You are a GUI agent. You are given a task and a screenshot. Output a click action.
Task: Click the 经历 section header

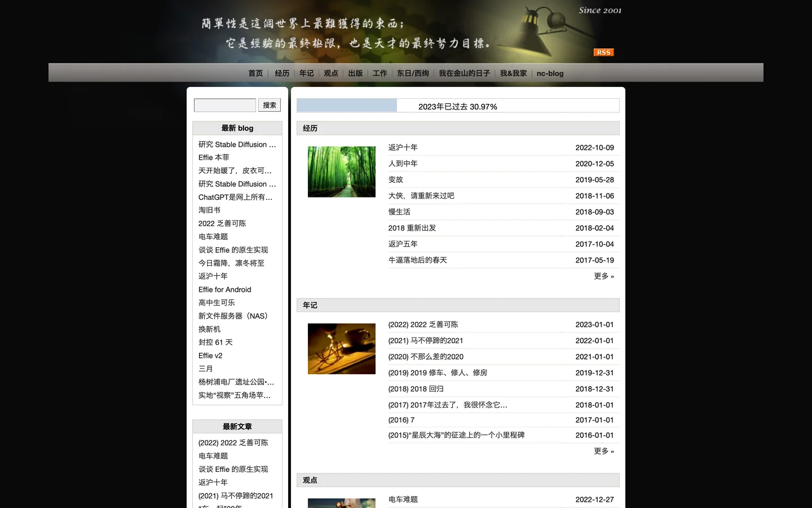(458, 128)
